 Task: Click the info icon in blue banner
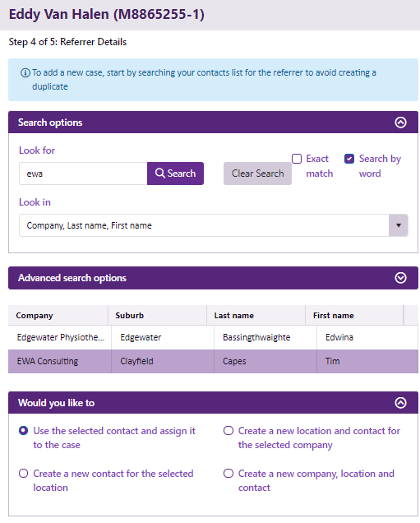tap(25, 72)
